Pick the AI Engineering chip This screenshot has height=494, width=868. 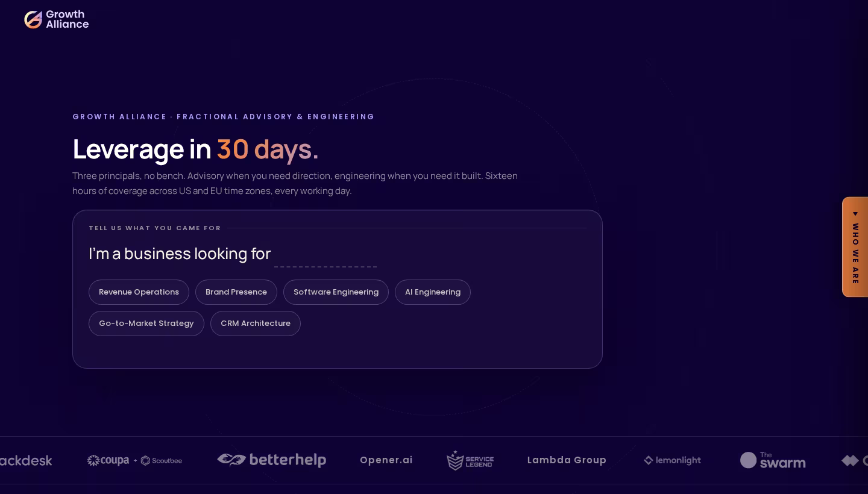[x=433, y=292]
